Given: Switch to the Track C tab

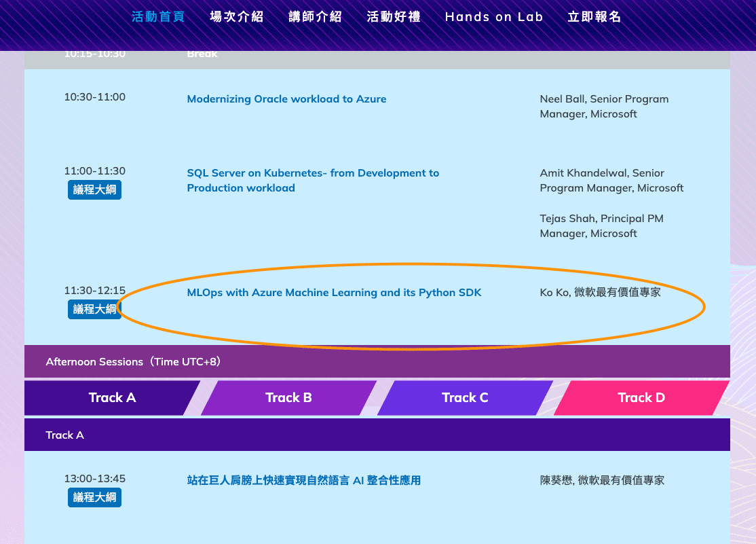Looking at the screenshot, I should [465, 398].
